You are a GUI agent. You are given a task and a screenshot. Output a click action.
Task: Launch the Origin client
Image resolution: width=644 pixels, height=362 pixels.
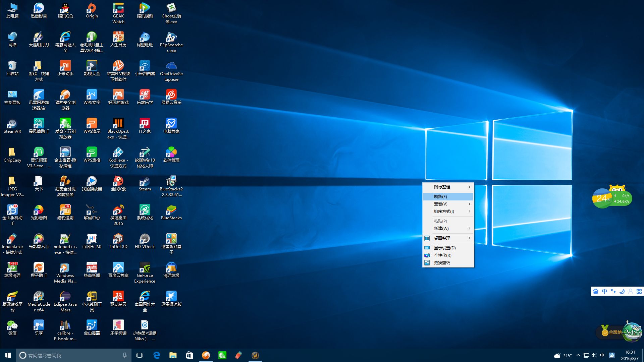(x=91, y=9)
